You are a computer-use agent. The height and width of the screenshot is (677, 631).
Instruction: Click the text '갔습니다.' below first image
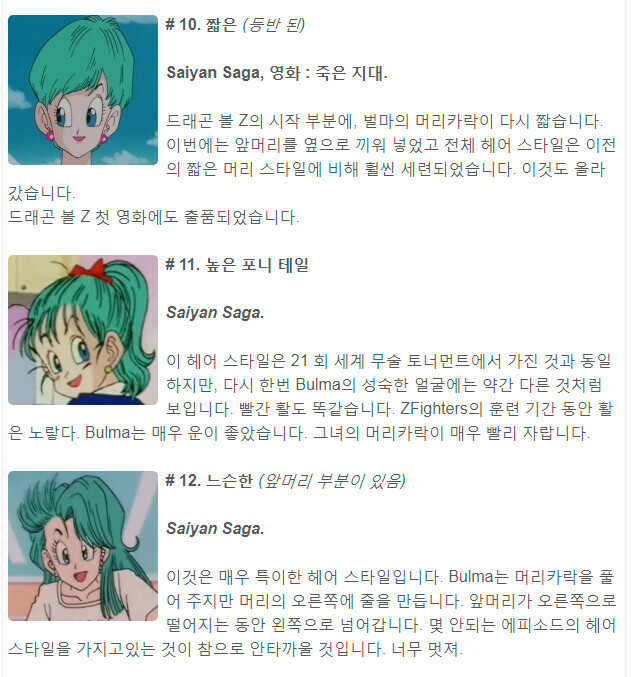[41, 193]
